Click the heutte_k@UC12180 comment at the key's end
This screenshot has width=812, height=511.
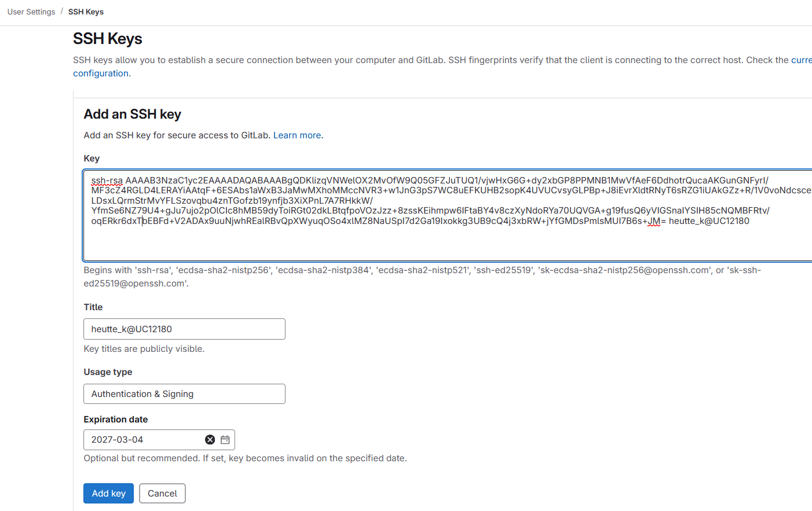point(709,220)
